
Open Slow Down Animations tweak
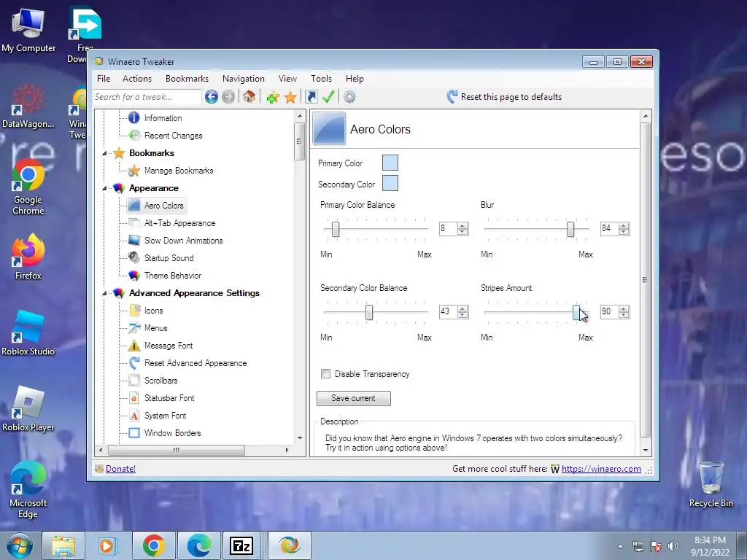(183, 241)
